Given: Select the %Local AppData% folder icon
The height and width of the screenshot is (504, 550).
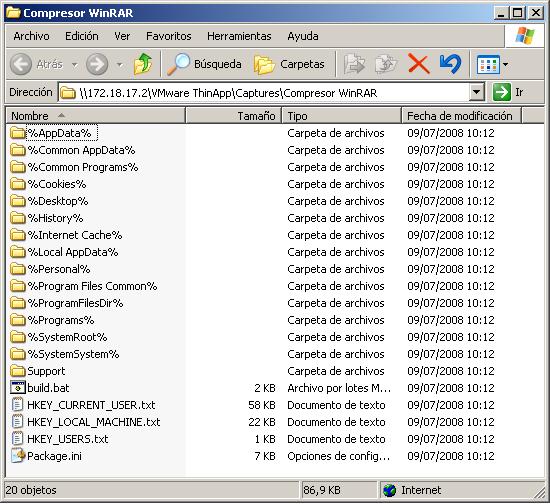Looking at the screenshot, I should click(17, 252).
